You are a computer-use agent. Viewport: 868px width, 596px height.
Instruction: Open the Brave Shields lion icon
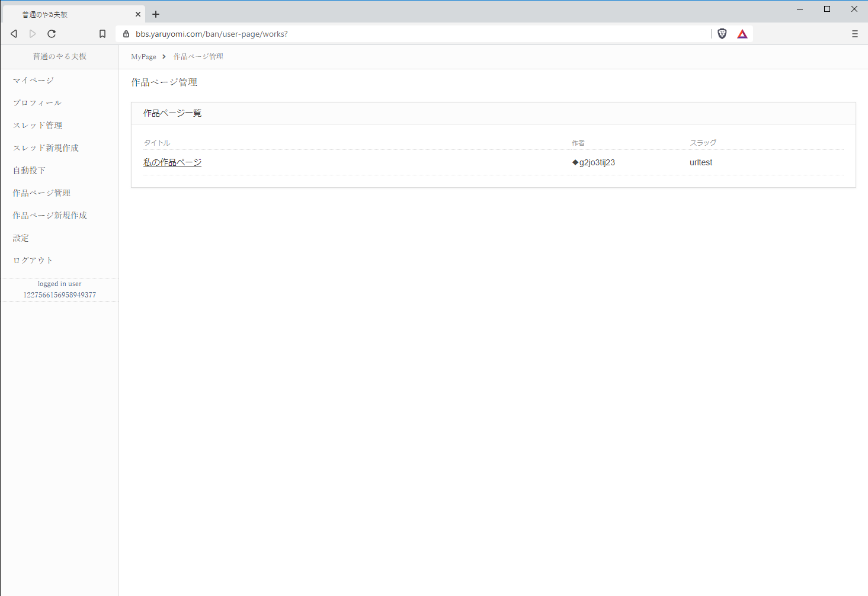coord(722,34)
